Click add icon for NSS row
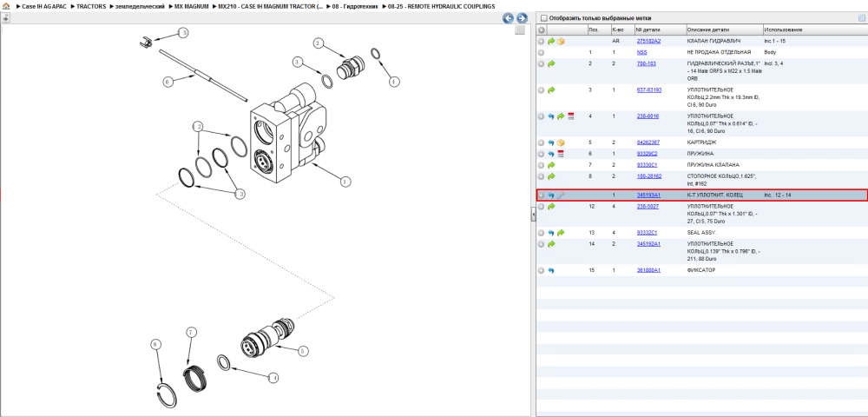This screenshot has height=417, width=868. [x=542, y=52]
